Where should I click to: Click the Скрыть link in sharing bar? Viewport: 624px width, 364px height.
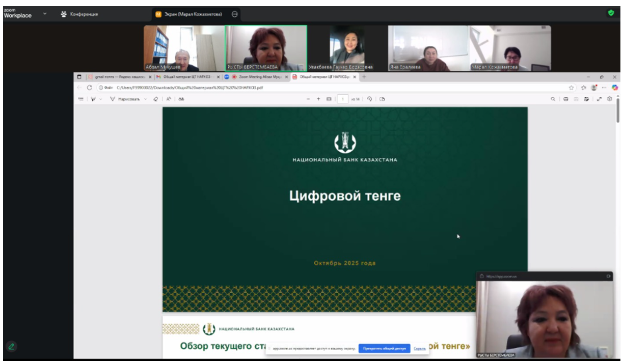pos(420,349)
